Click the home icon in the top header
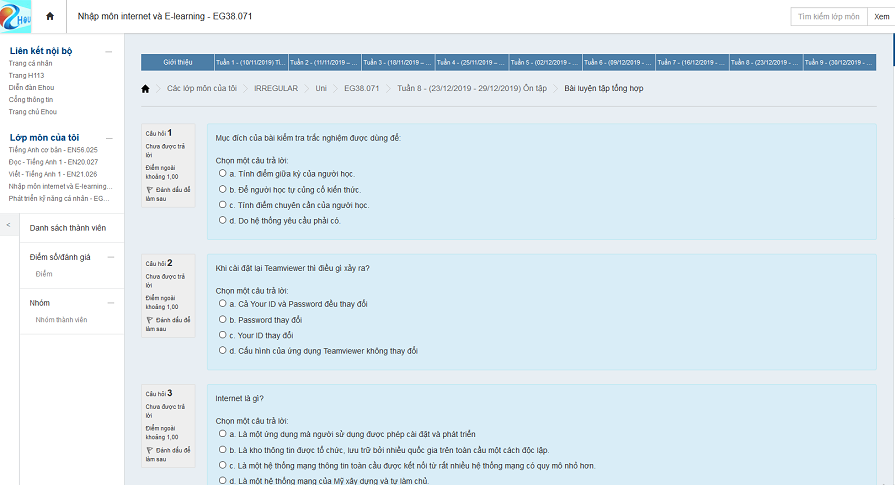 50,17
